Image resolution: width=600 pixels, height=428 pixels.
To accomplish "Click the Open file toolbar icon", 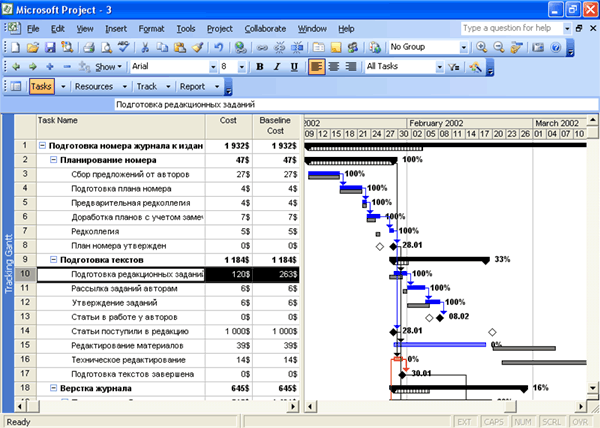I will (x=32, y=47).
